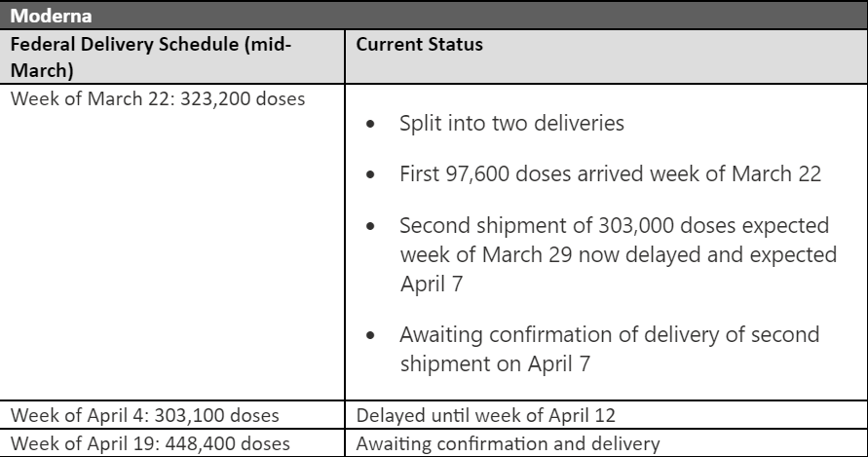Click the bullet point before Second shipment
Image resolution: width=868 pixels, height=457 pixels.
coord(370,227)
